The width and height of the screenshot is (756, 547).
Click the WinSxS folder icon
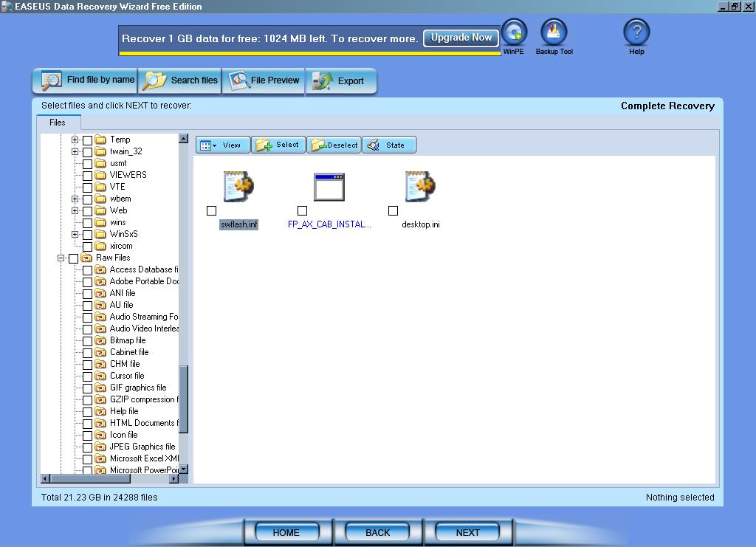point(100,234)
